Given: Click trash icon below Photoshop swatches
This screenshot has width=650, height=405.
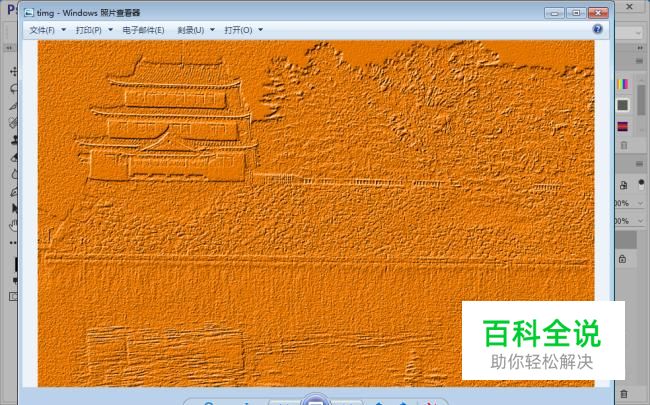Looking at the screenshot, I should tap(624, 146).
